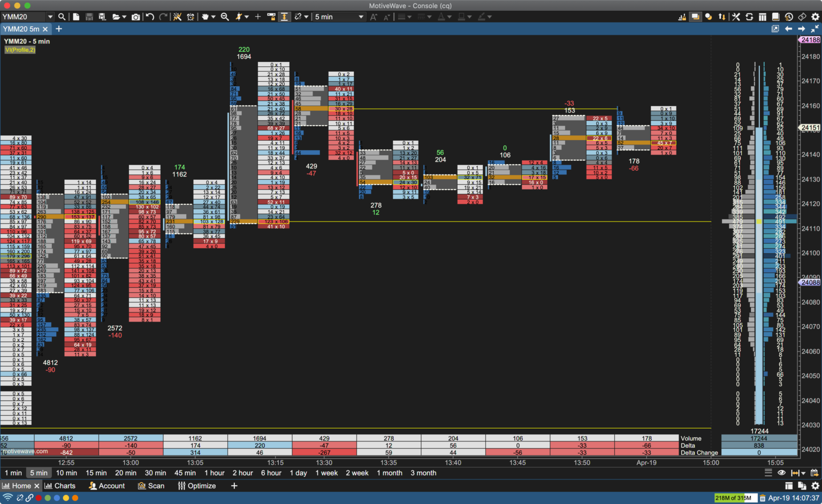The image size is (822, 504).
Task: Click the instrument search magnifier icon
Action: pos(62,17)
